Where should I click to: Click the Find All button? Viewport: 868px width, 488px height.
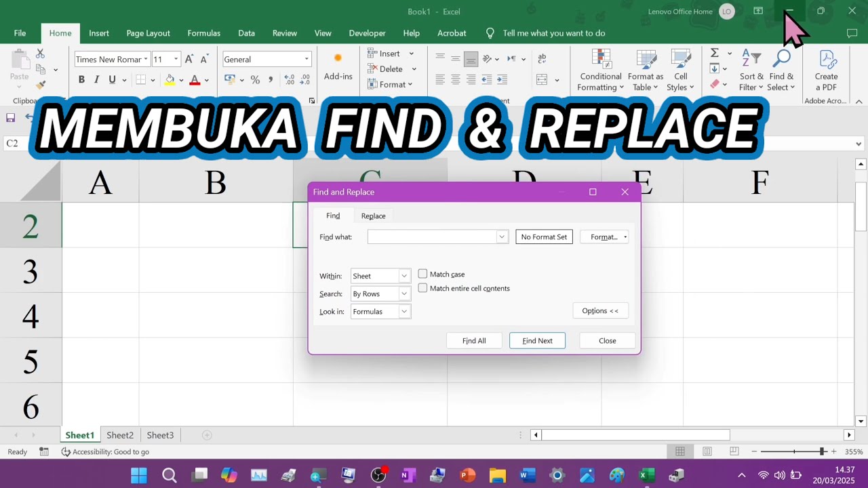[474, 340]
